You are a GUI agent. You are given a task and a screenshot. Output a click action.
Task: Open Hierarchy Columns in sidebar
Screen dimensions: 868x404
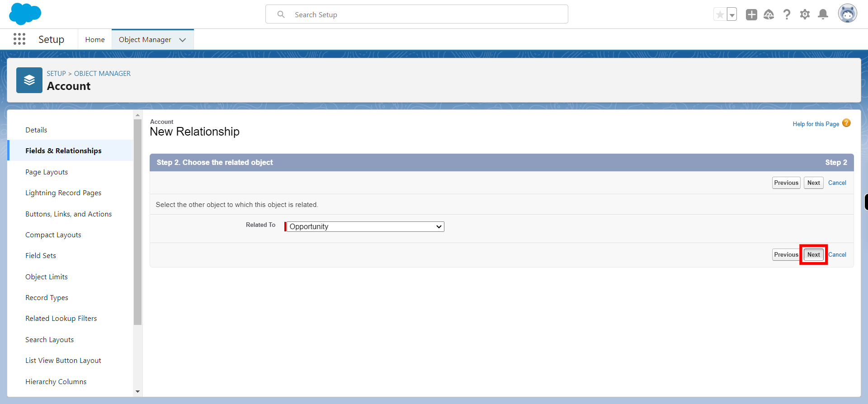[56, 382]
